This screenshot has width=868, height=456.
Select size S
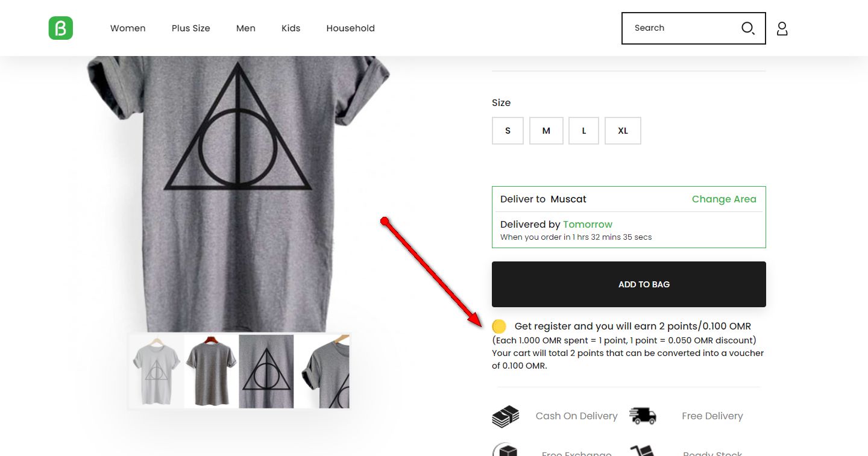(508, 131)
